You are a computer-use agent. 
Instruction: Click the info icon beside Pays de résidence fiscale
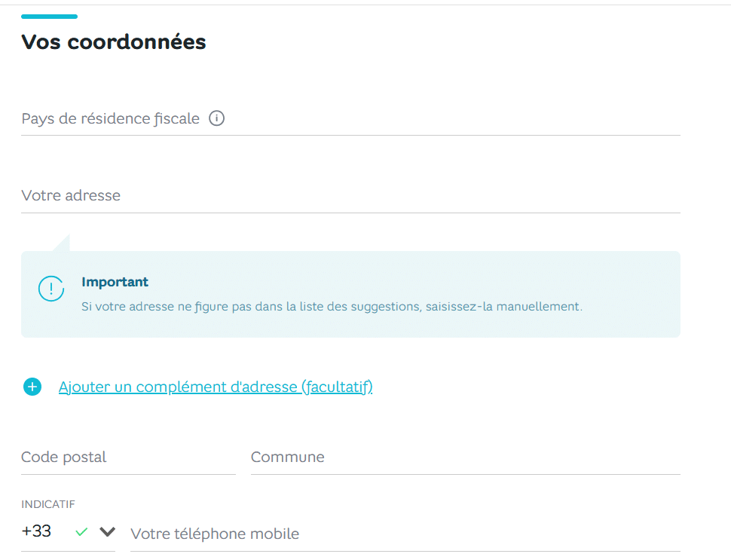tap(217, 118)
